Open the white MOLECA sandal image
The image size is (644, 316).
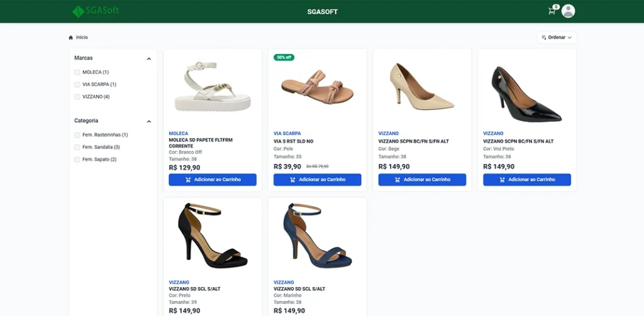tap(213, 87)
